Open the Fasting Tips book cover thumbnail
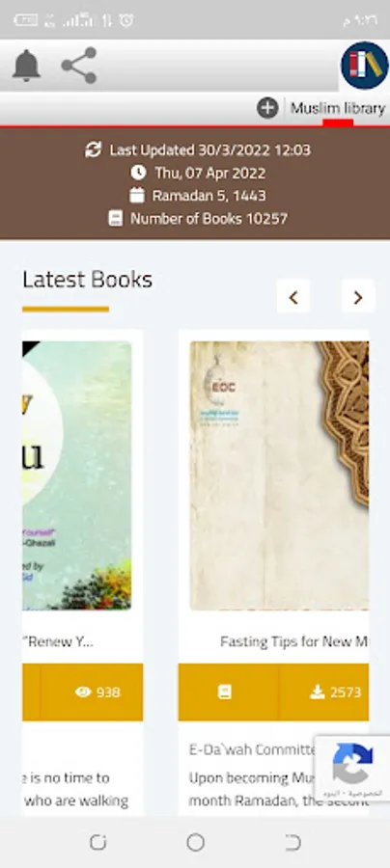The image size is (390, 868). (279, 475)
